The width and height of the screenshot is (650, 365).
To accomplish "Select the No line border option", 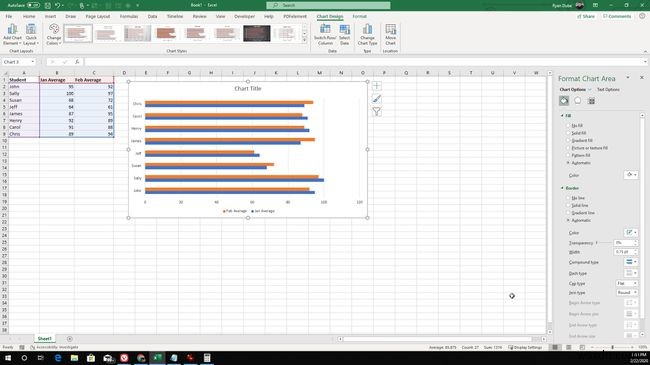I will click(x=568, y=198).
